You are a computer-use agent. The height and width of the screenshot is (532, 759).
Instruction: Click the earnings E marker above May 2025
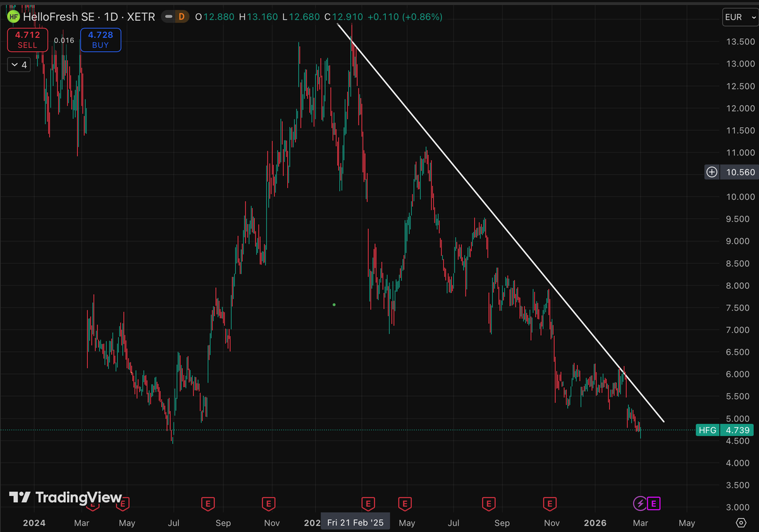pos(404,504)
